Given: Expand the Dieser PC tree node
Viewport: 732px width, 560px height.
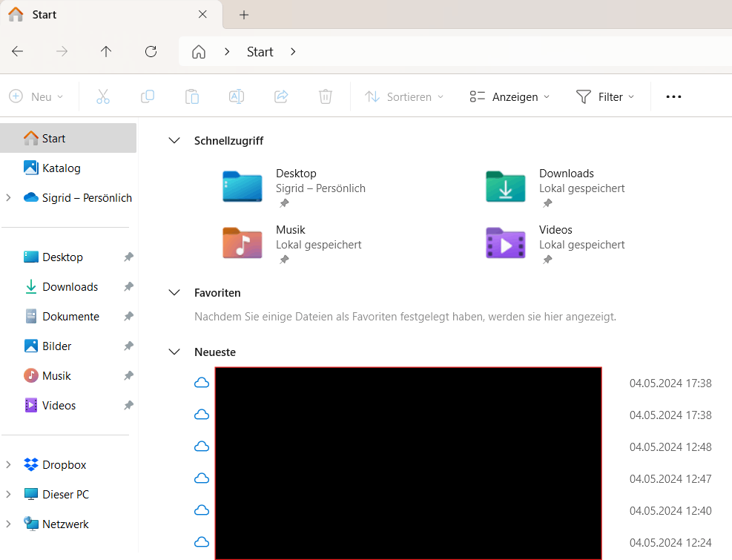Looking at the screenshot, I should (x=8, y=494).
